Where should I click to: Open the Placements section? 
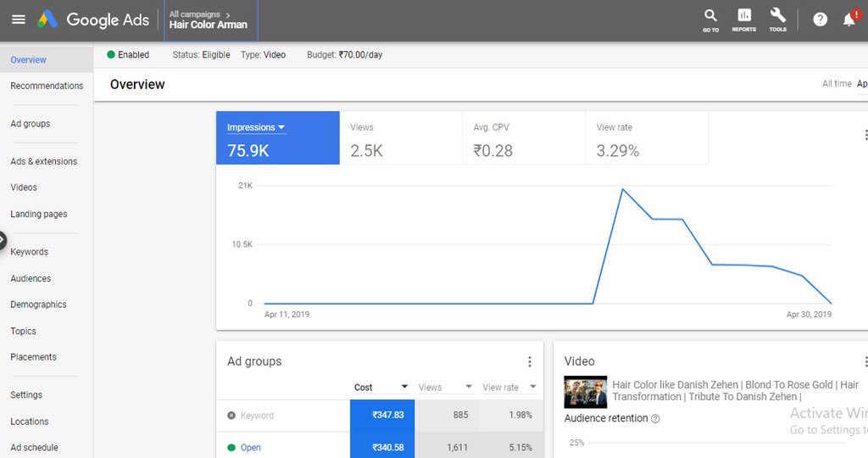click(33, 357)
